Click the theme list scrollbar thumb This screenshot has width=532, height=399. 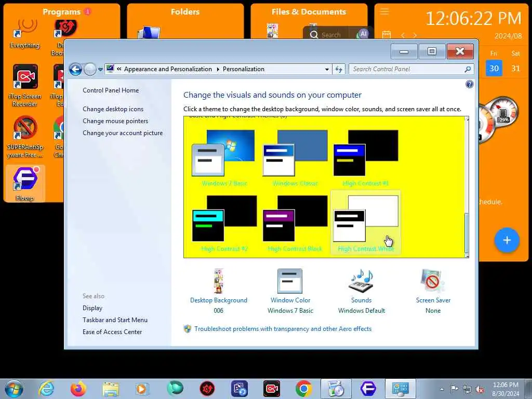pos(467,232)
